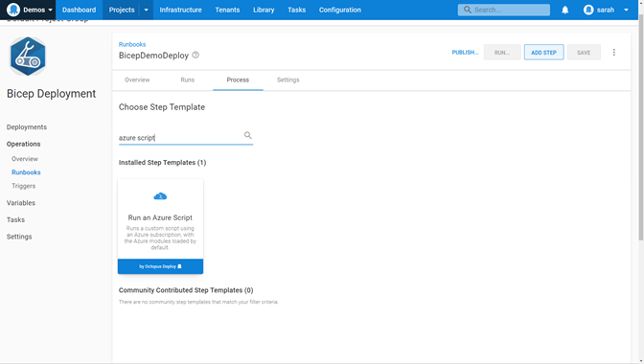The height and width of the screenshot is (364, 644).
Task: Click the Choose Step Template heading
Action: point(162,107)
